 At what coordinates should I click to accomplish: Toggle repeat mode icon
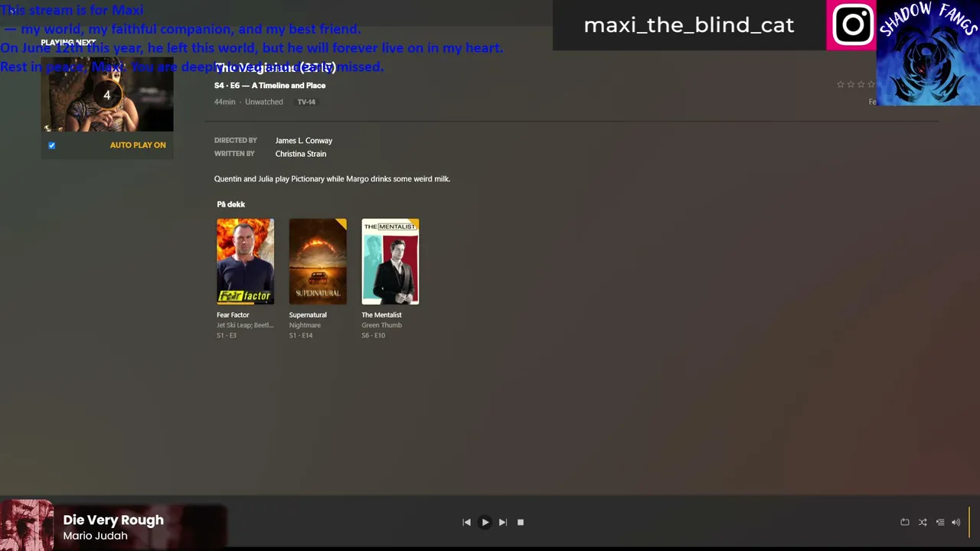905,522
